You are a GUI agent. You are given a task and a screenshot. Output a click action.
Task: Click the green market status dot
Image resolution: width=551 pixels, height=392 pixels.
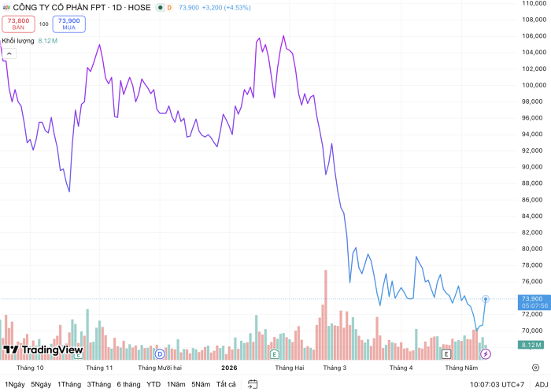[161, 8]
